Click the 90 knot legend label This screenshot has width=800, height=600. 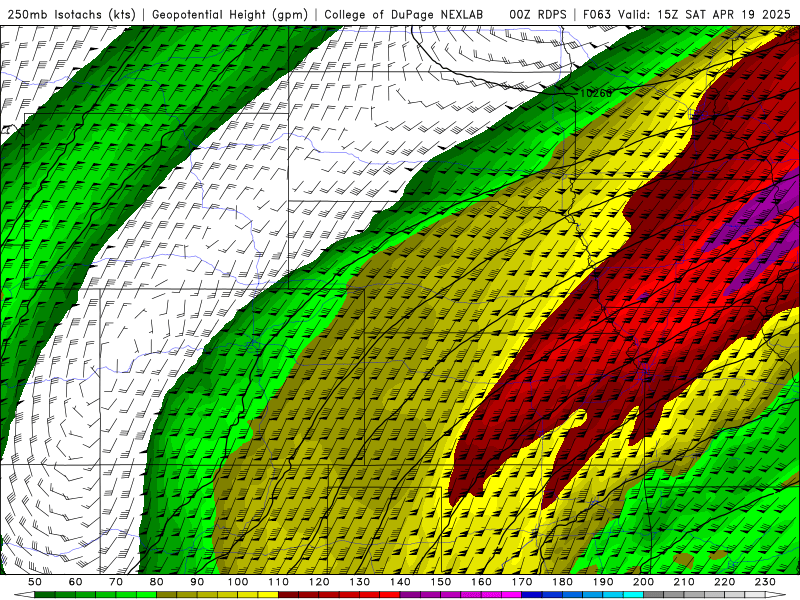click(197, 582)
